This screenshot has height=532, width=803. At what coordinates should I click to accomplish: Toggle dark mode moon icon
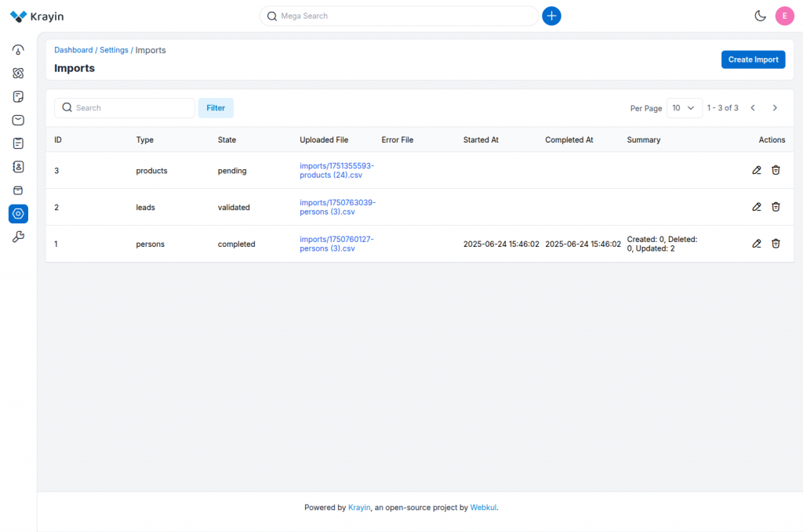(760, 16)
